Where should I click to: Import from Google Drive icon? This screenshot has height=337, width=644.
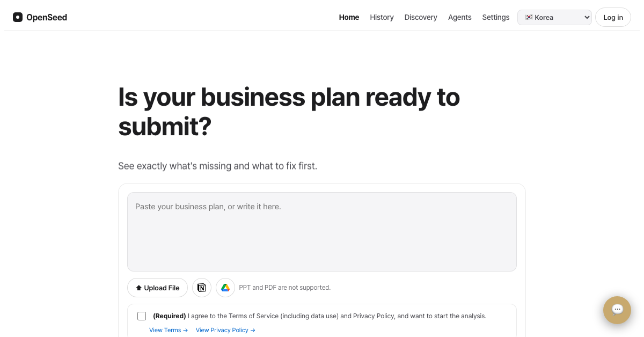225,288
